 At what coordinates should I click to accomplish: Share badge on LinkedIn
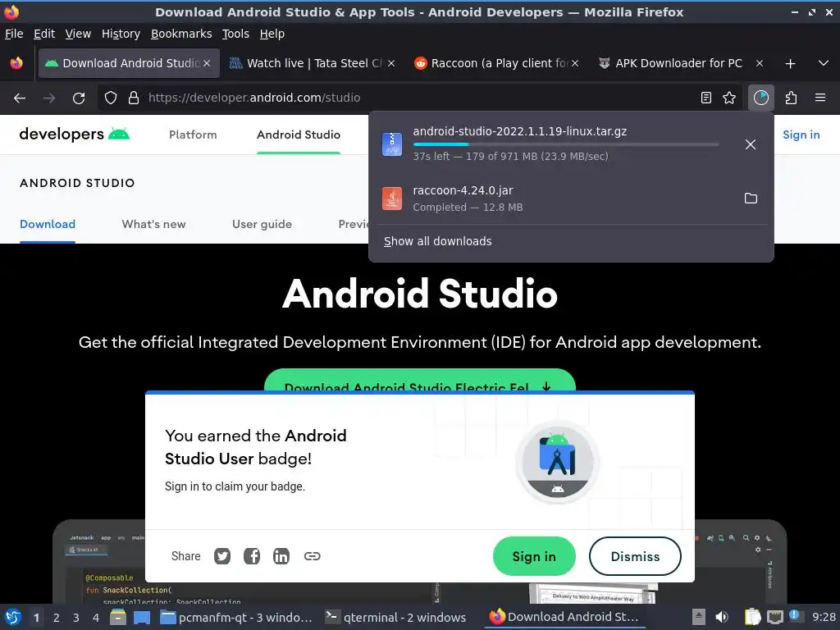(281, 556)
